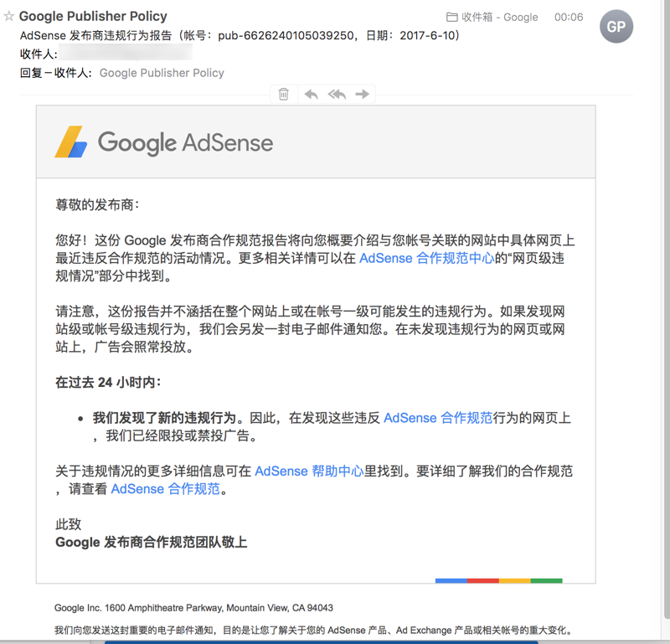Click the horizontal scrollbar at the bottom
The height and width of the screenshot is (644, 670).
click(322, 641)
